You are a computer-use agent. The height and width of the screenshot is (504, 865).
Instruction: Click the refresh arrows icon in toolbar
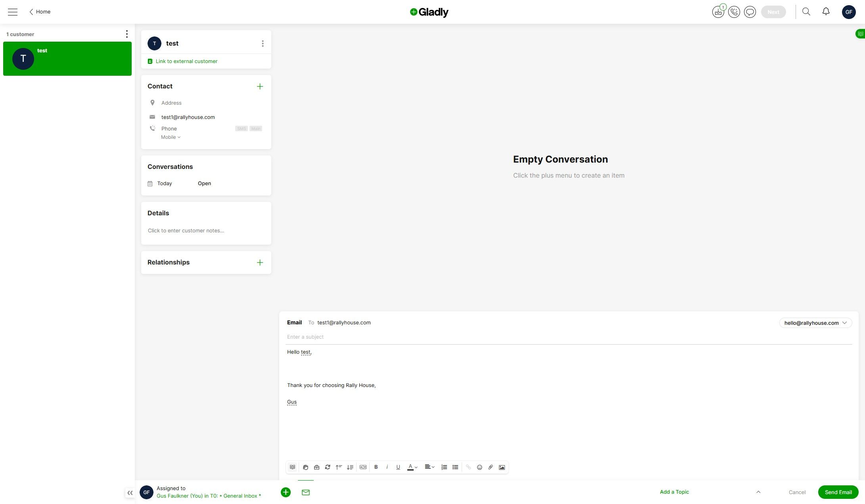(x=328, y=467)
